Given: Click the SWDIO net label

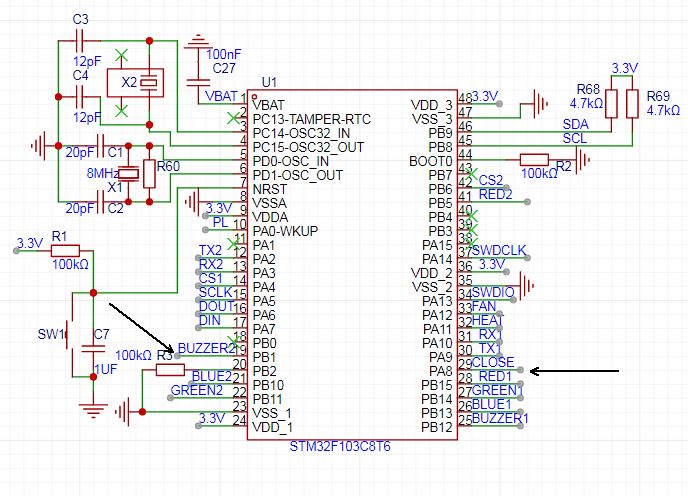Looking at the screenshot, I should 493,292.
